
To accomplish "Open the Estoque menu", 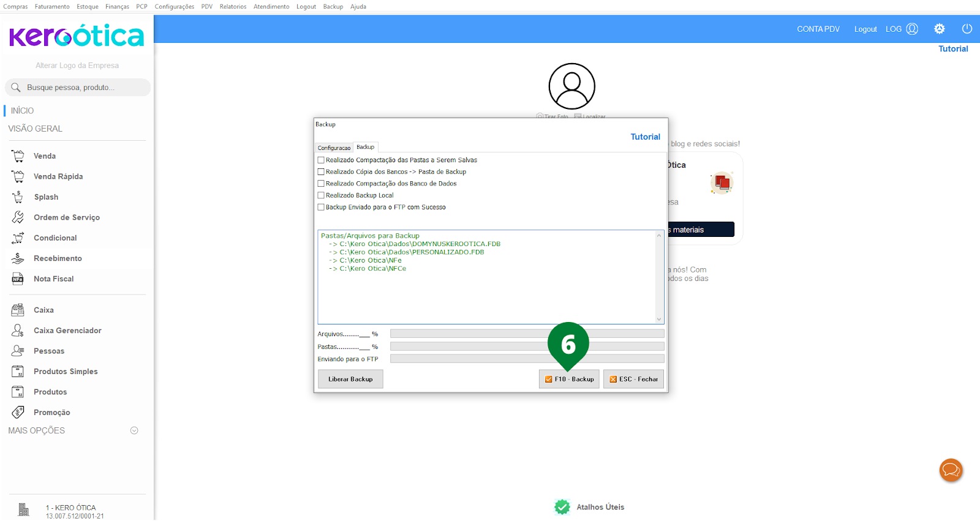I will pos(88,7).
